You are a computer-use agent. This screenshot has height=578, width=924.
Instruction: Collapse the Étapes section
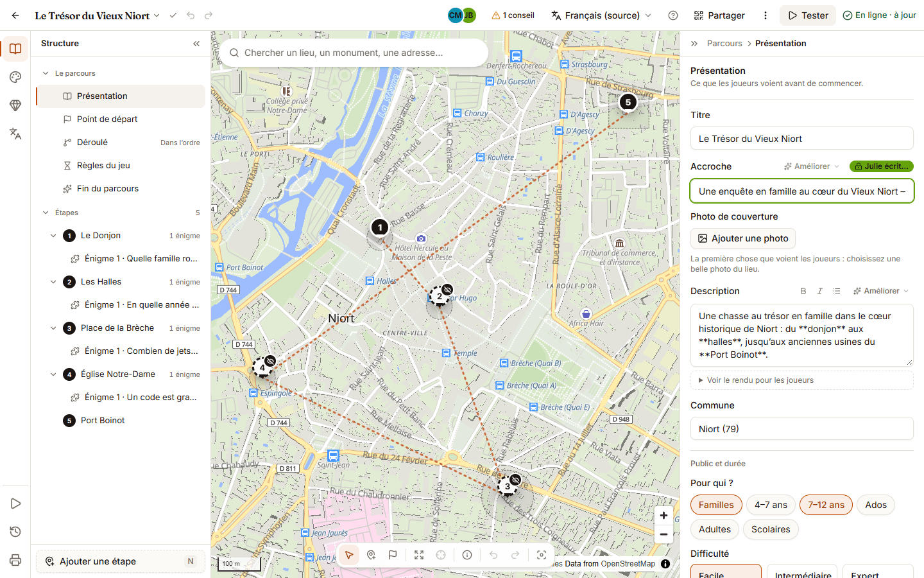(46, 213)
